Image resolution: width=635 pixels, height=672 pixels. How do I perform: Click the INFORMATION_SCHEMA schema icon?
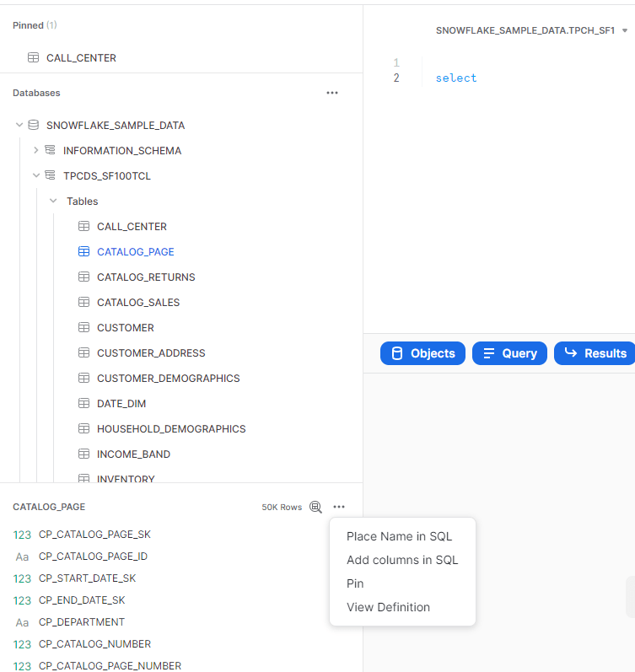pyautogui.click(x=50, y=150)
